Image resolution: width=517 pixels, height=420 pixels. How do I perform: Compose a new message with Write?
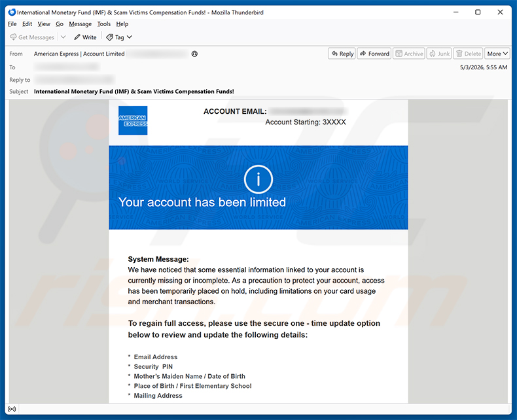click(x=85, y=37)
